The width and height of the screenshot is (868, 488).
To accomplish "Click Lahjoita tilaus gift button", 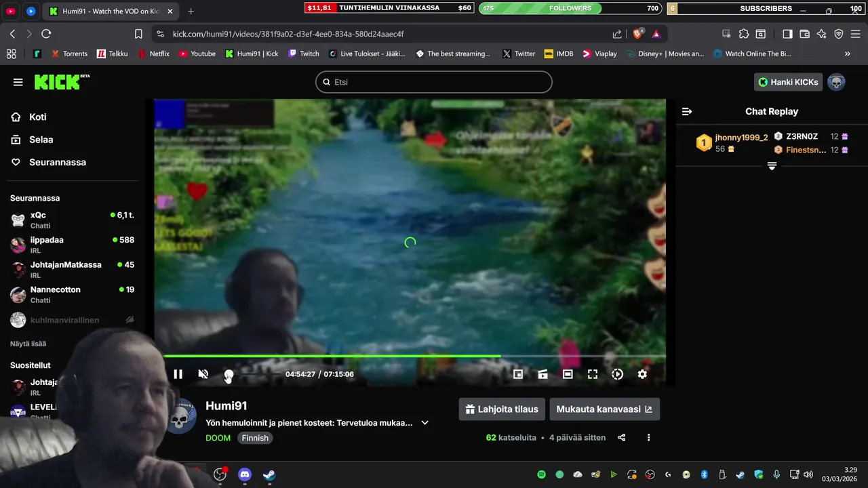I will click(502, 409).
